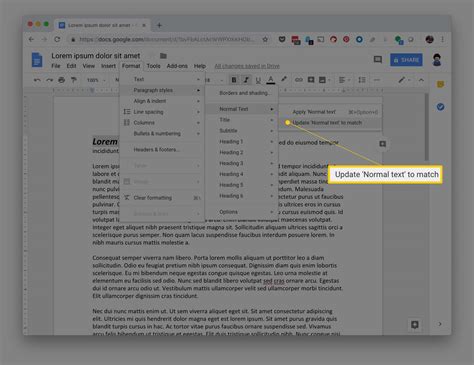Open the Add-ons menu
This screenshot has width=474, height=365.
click(177, 66)
